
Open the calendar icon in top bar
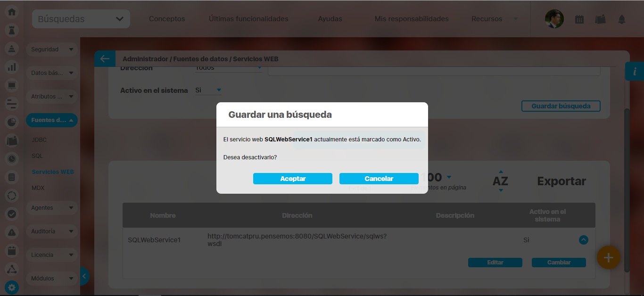(x=579, y=19)
